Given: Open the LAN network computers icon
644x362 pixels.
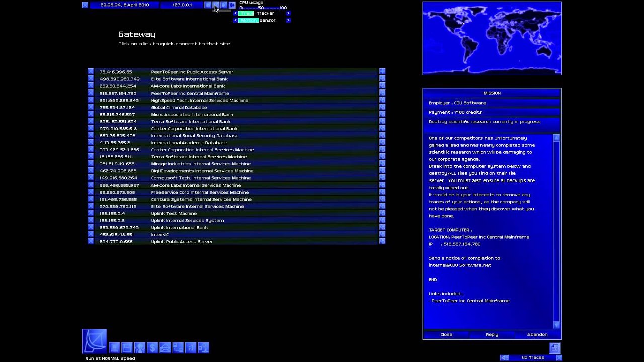Looking at the screenshot, I should pyautogui.click(x=203, y=347).
